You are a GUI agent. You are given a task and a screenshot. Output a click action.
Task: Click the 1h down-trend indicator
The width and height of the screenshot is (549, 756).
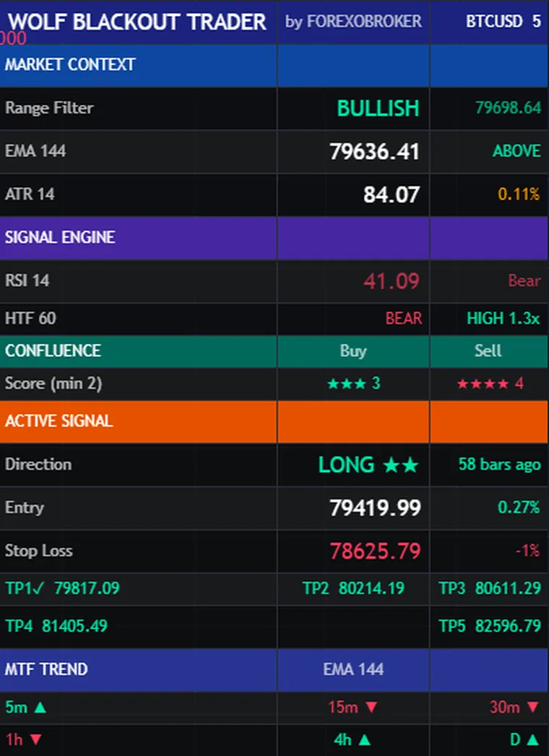pos(24,739)
